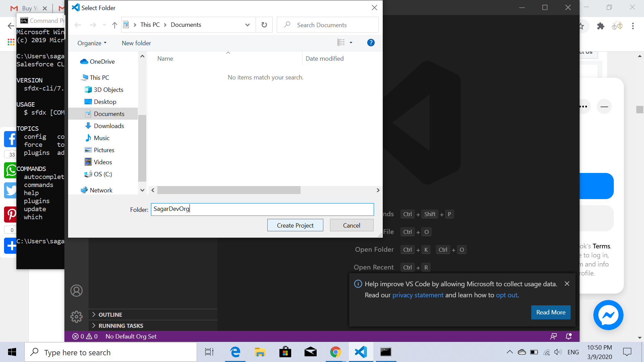Click the Create Project button
The height and width of the screenshot is (362, 644).
(295, 225)
